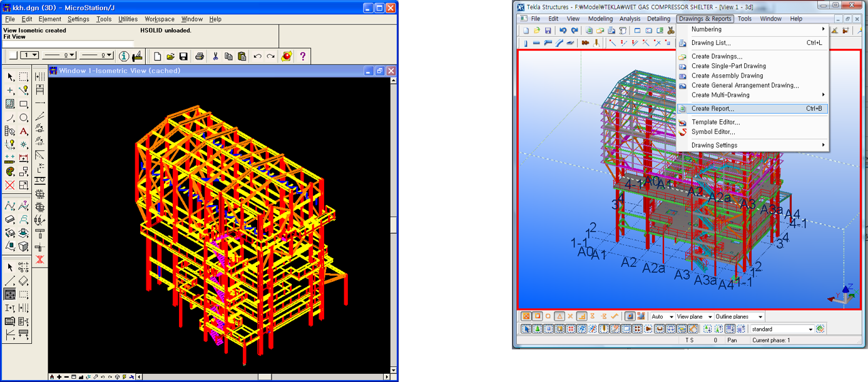868x382 pixels.
Task: Open the Modeling menu in Tekla
Action: (600, 19)
